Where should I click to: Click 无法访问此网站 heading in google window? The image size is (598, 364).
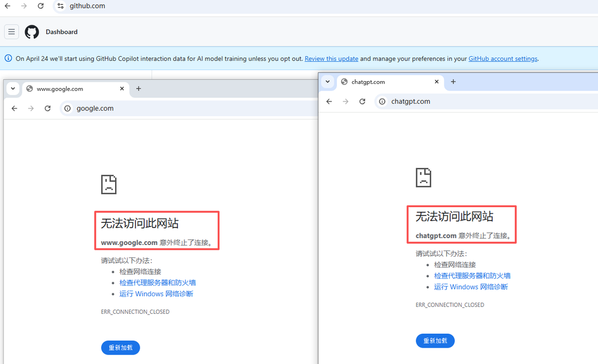click(140, 223)
